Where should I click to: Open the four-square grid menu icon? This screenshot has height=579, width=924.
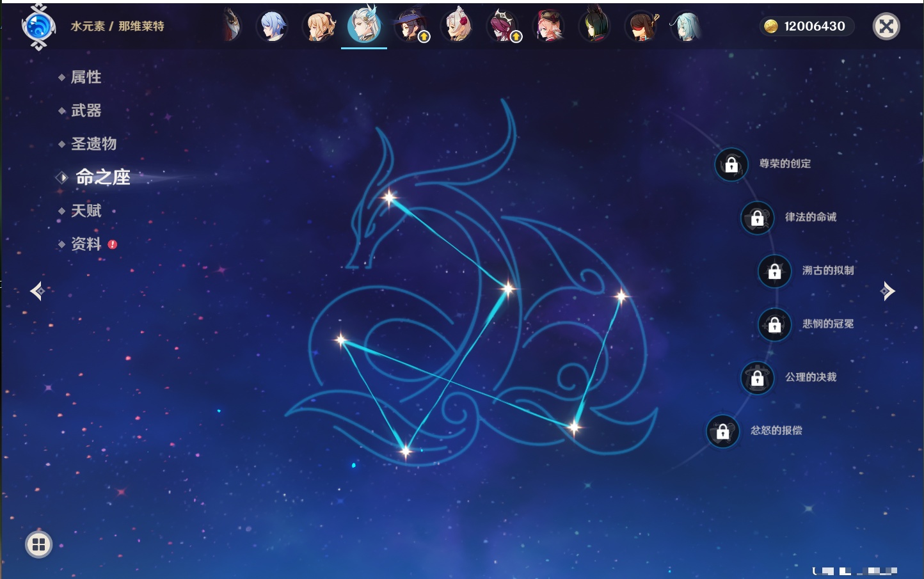pyautogui.click(x=38, y=544)
